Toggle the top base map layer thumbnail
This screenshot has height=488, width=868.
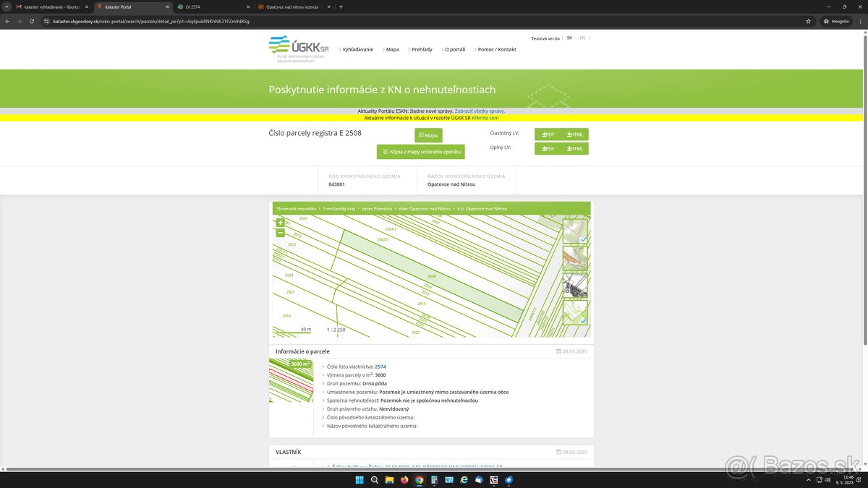point(575,231)
